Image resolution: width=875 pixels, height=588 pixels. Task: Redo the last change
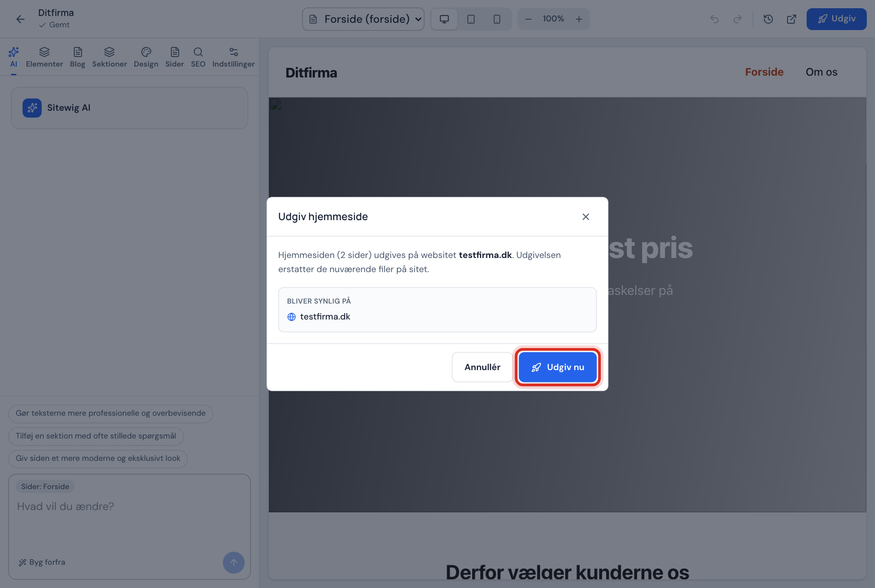[737, 19]
